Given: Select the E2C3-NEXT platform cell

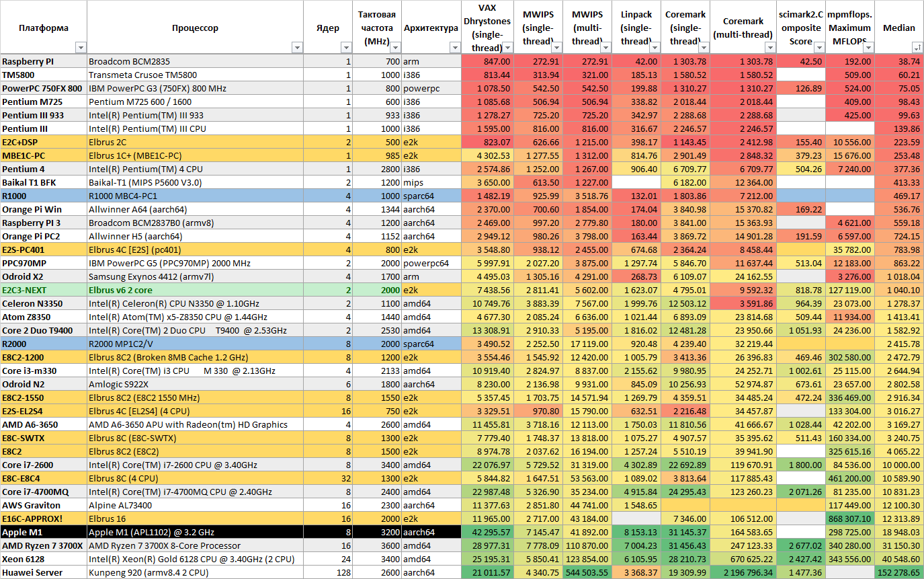Looking at the screenshot, I should click(44, 290).
